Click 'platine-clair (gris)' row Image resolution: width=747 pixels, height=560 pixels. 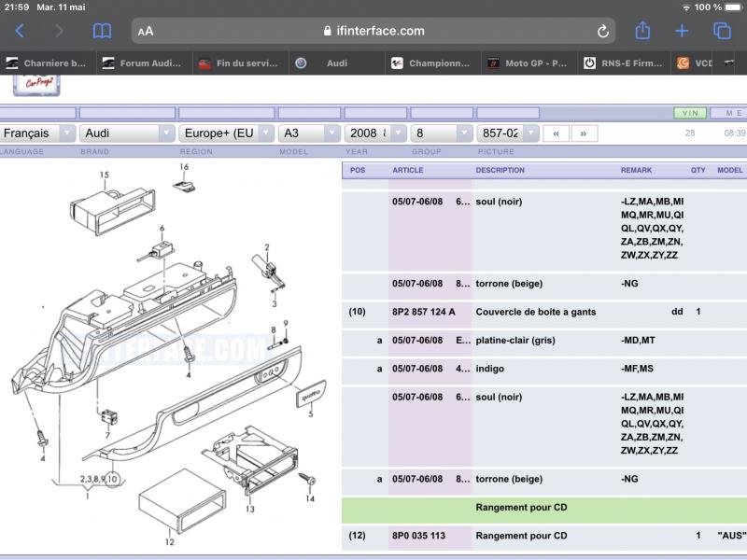(x=544, y=341)
